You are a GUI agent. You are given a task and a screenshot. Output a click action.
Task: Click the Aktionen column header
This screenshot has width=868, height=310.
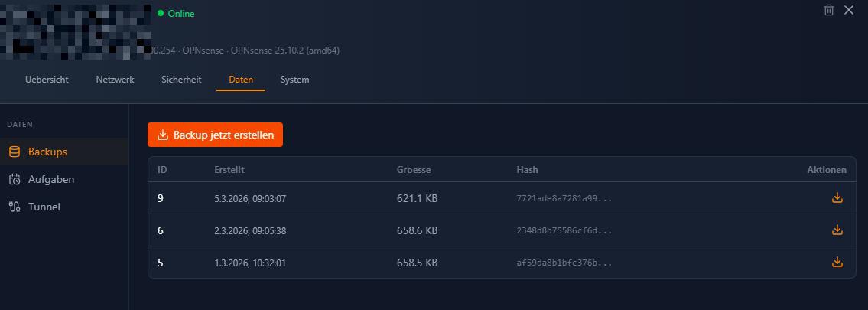coord(827,170)
